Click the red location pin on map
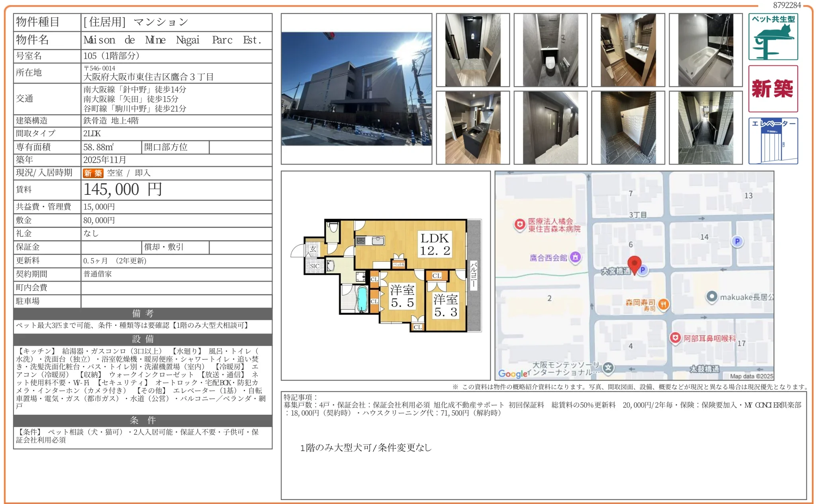 [634, 264]
